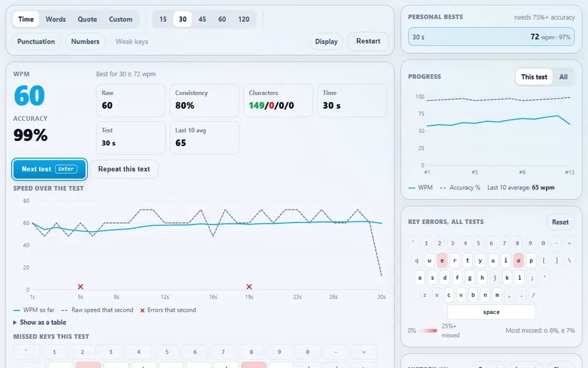Switch to Quote mode
The width and height of the screenshot is (588, 368).
(87, 19)
